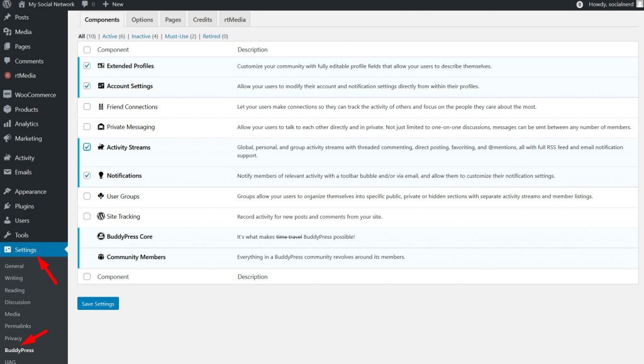Click the Analytics bar chart icon
This screenshot has height=364, width=644.
click(8, 123)
